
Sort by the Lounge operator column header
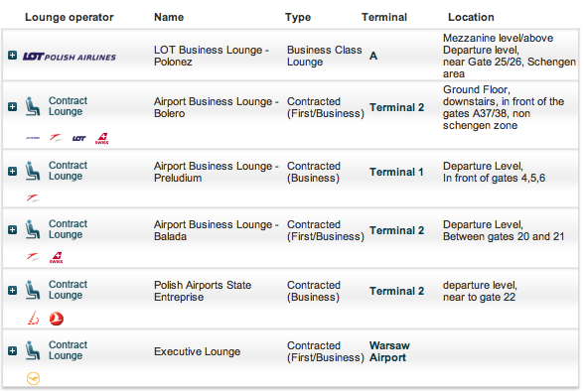point(69,17)
